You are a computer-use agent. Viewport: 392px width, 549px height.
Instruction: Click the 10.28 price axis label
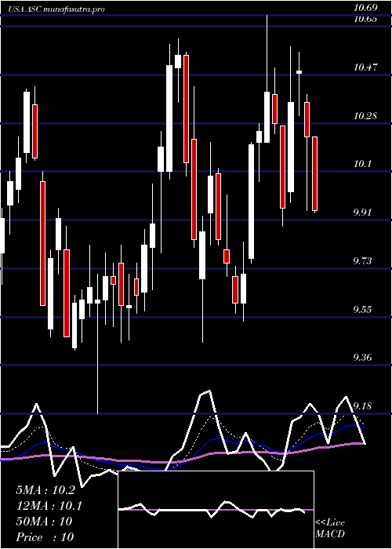[365, 116]
